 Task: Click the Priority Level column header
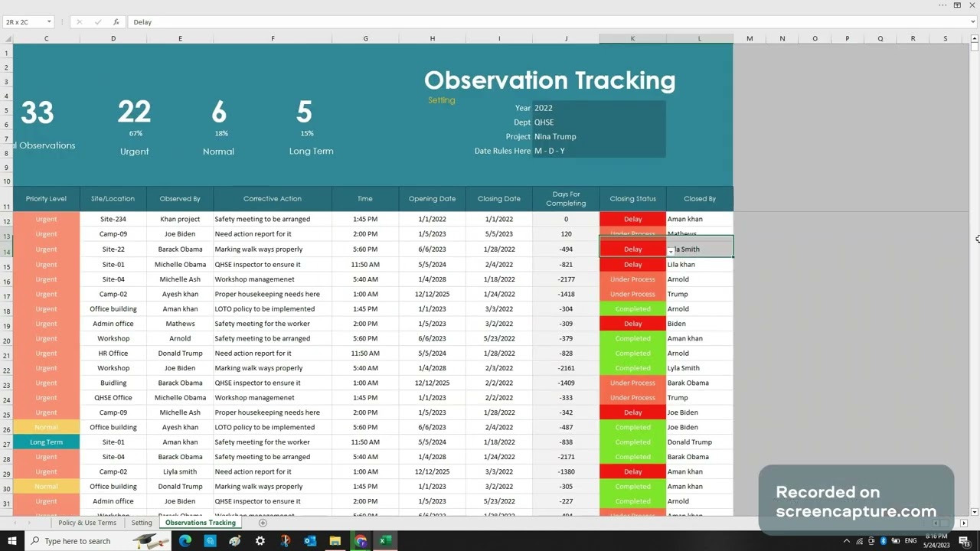point(46,199)
